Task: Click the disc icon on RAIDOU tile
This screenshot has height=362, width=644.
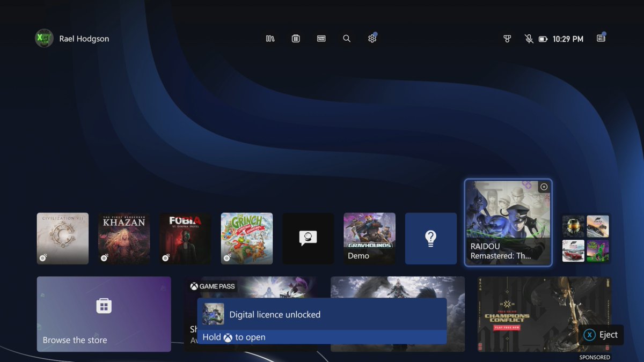Action: tap(544, 187)
